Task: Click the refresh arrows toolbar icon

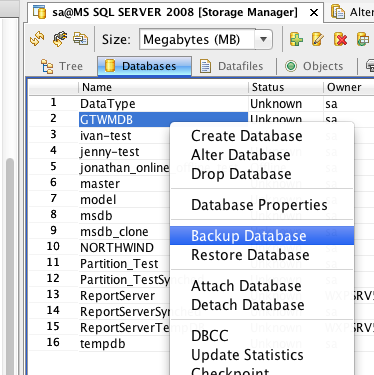Action: pos(37,39)
